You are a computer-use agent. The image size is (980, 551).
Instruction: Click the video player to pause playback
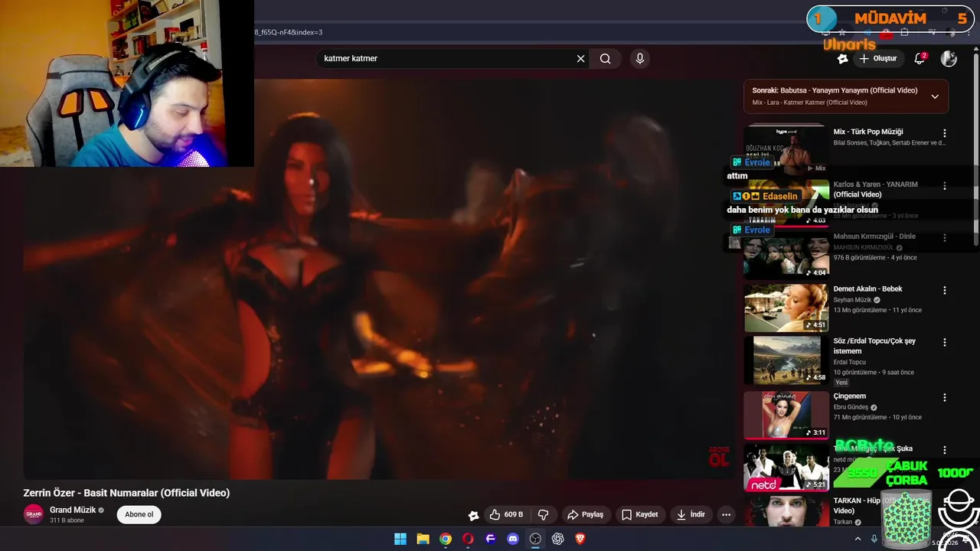coord(379,279)
